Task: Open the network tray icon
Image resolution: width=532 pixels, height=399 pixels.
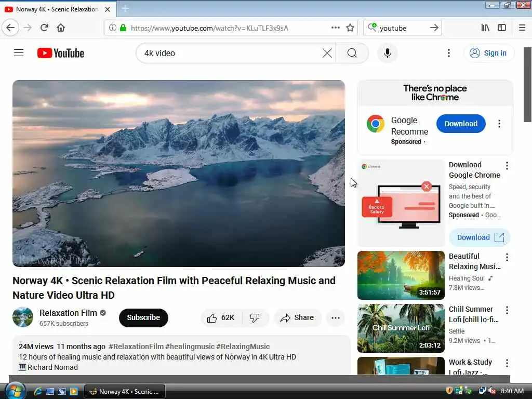Action: click(482, 391)
